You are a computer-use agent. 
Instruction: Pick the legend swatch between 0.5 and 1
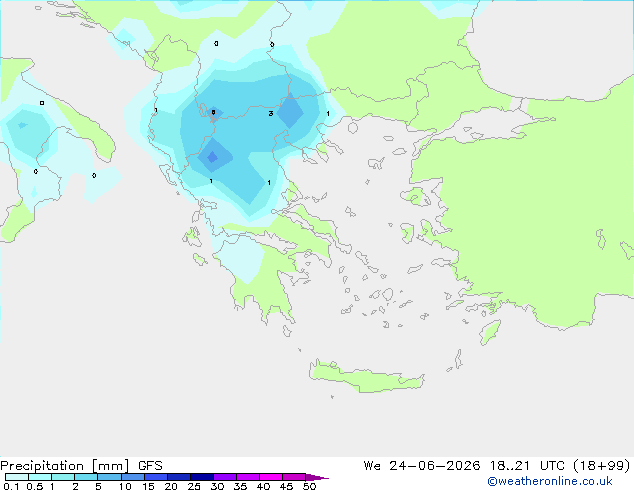pos(40,477)
